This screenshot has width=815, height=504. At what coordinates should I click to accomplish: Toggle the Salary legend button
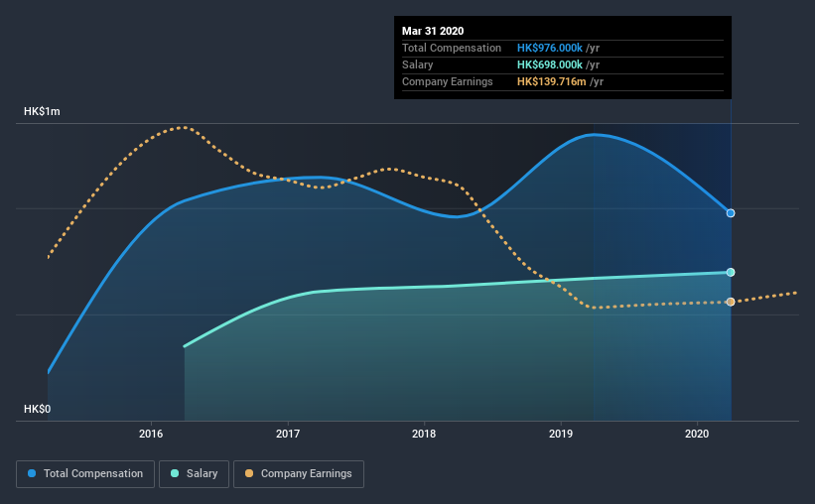(194, 474)
